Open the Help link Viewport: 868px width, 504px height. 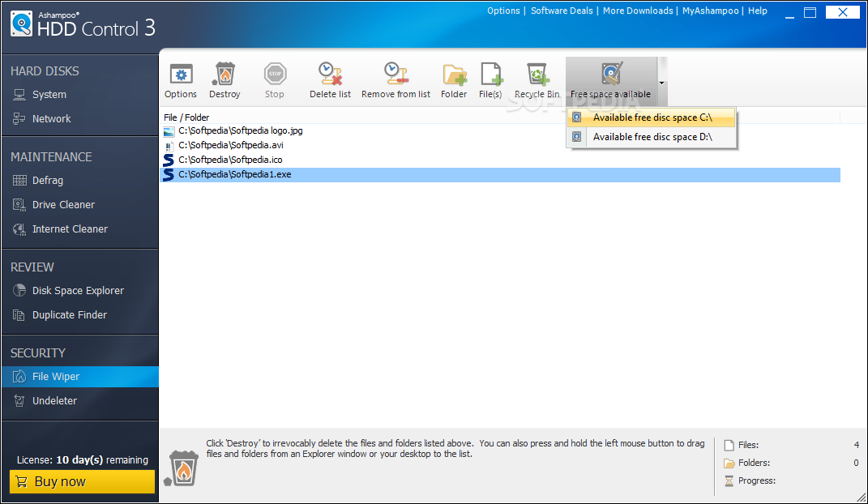click(x=757, y=11)
